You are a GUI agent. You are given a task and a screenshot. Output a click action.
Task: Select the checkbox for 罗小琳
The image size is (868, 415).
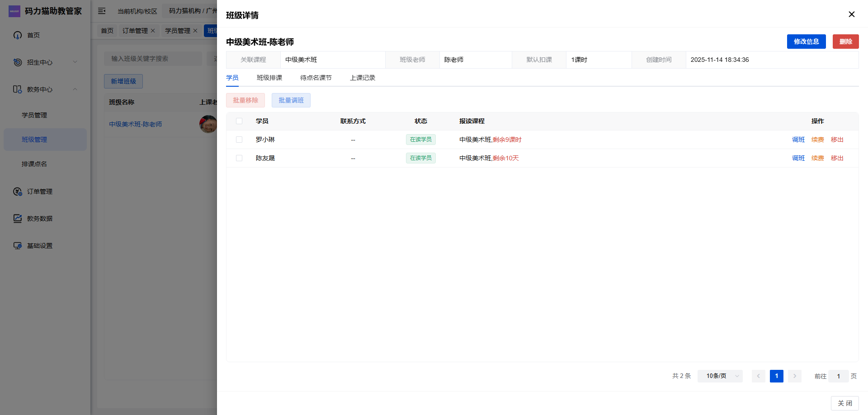239,140
